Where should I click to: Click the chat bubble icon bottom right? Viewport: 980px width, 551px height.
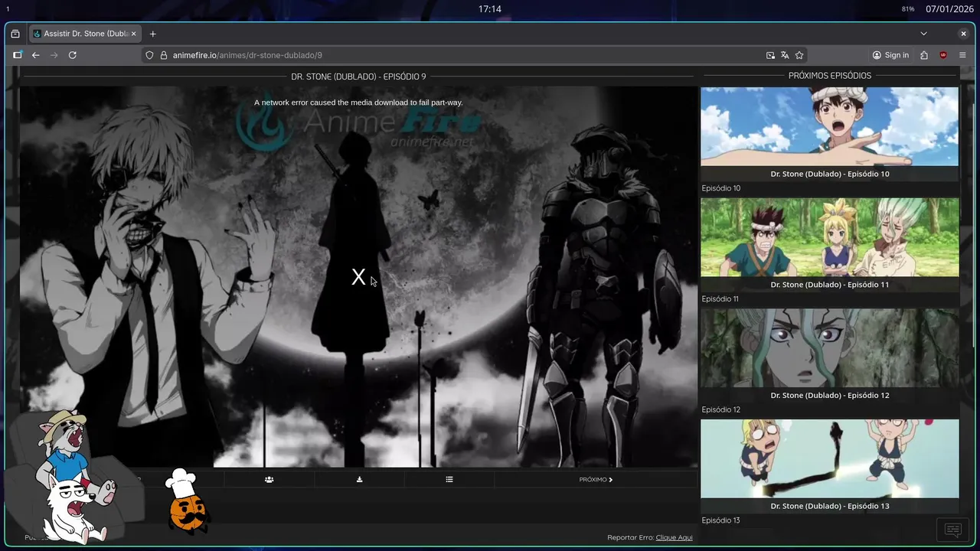952,530
